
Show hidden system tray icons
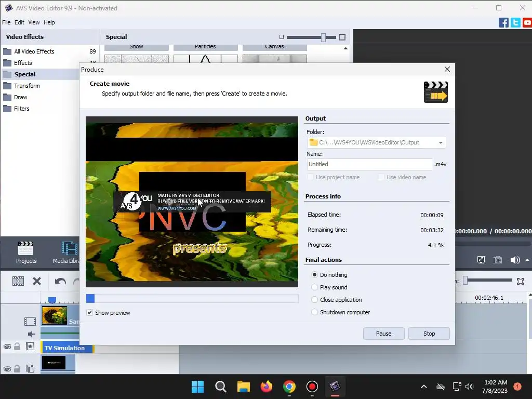click(x=424, y=387)
